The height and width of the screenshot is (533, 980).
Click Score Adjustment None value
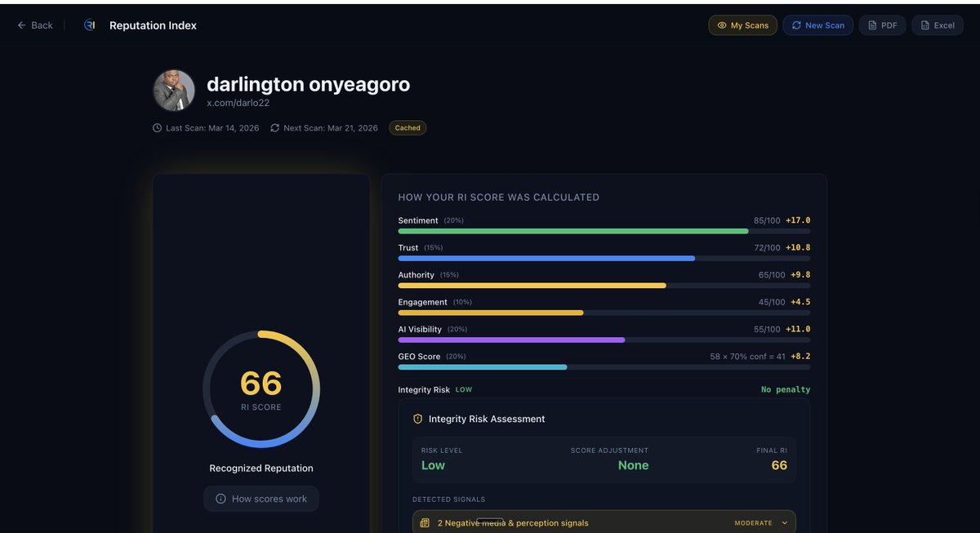point(633,465)
